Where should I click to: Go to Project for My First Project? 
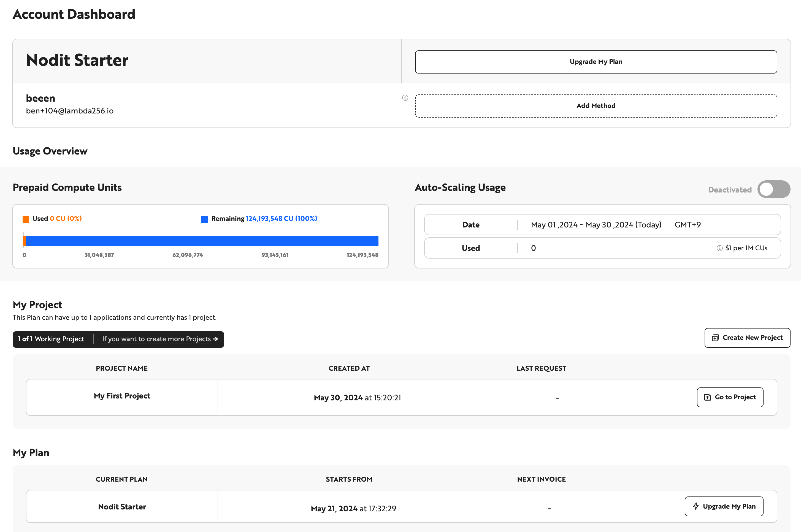730,397
